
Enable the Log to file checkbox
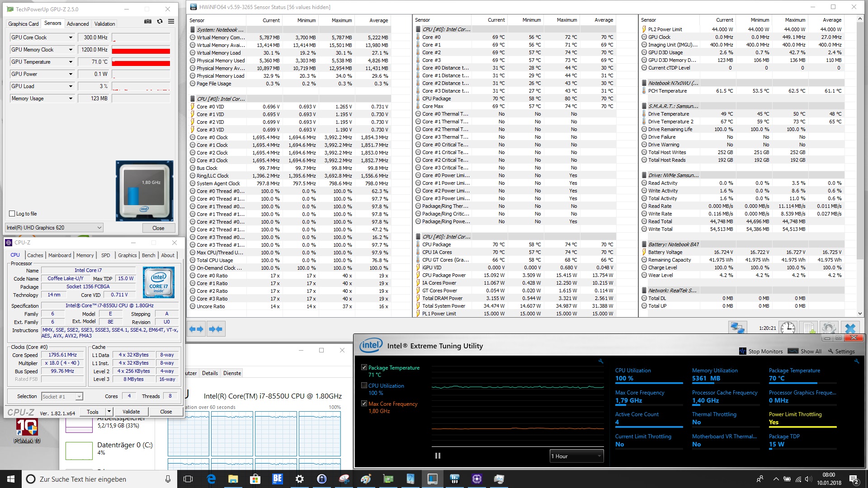tap(12, 214)
